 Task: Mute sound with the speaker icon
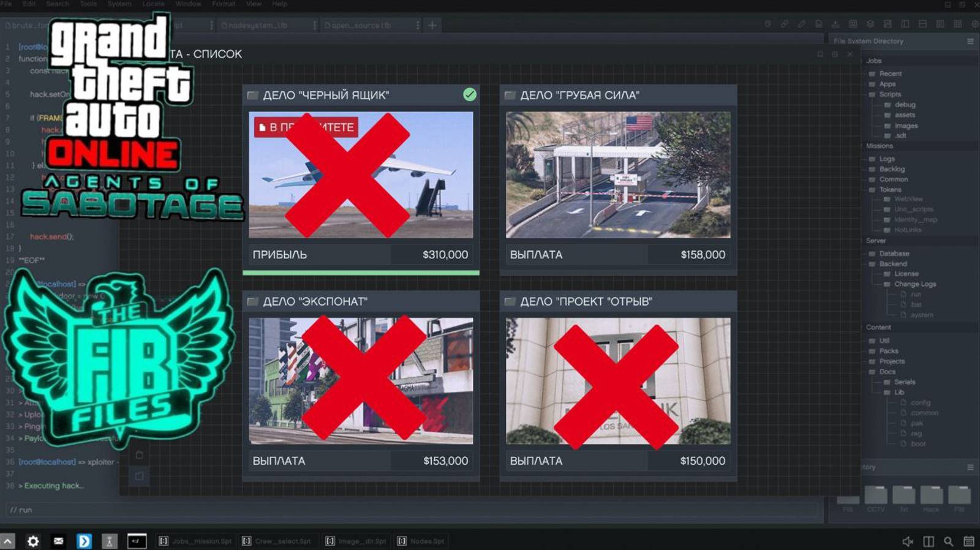coord(908,541)
